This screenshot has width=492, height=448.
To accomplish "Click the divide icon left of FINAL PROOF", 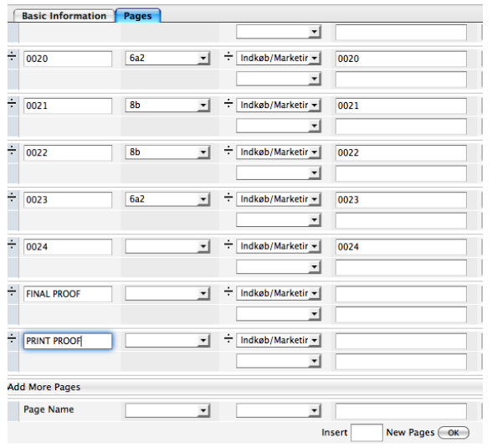I will 12,291.
